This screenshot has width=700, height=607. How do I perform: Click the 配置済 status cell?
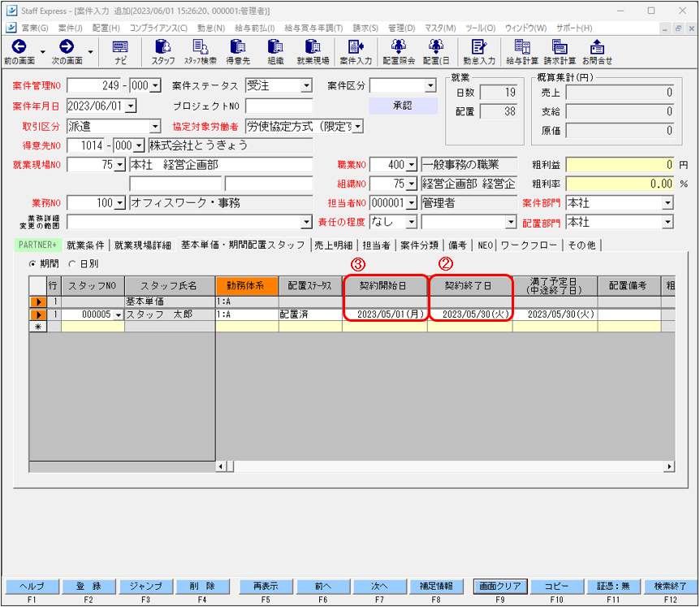(x=310, y=314)
